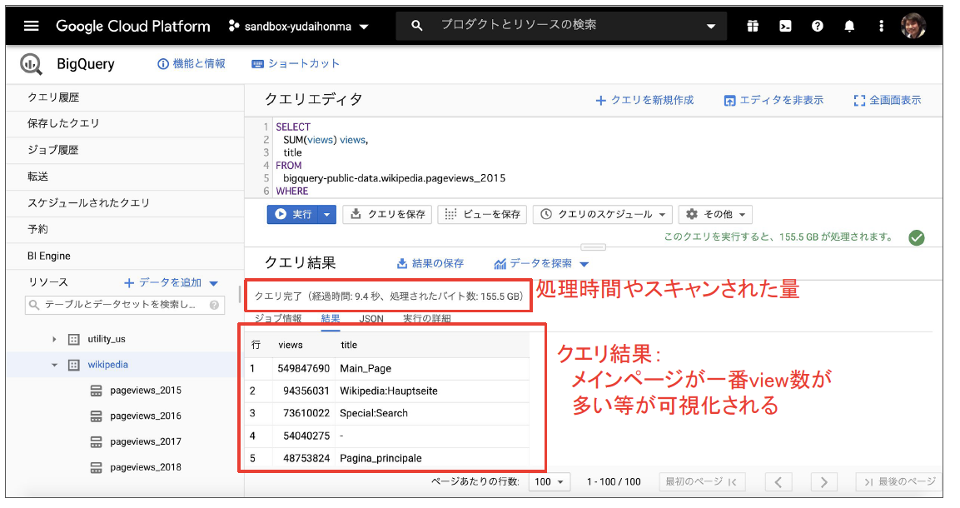Open the sandbox-yudaihonma project selector
The image size is (960, 508).
click(x=298, y=26)
